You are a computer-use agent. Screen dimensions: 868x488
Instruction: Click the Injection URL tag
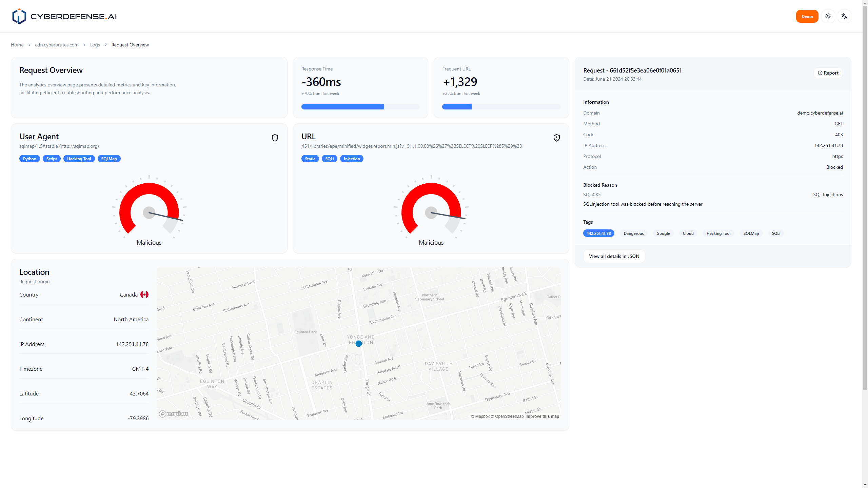[x=352, y=159]
